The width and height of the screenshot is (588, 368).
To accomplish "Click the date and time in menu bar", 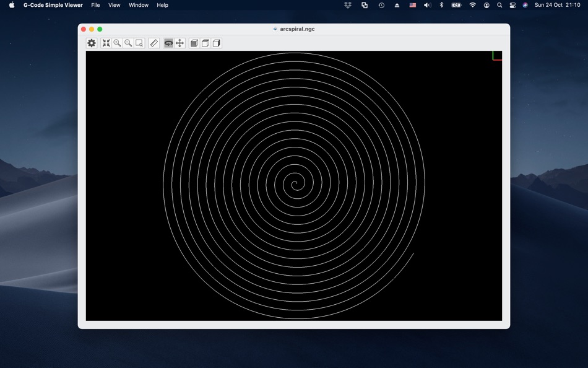I will coord(557,5).
